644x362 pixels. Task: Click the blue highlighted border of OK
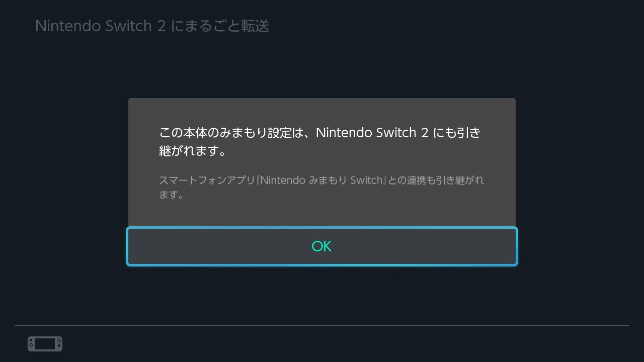point(322,228)
